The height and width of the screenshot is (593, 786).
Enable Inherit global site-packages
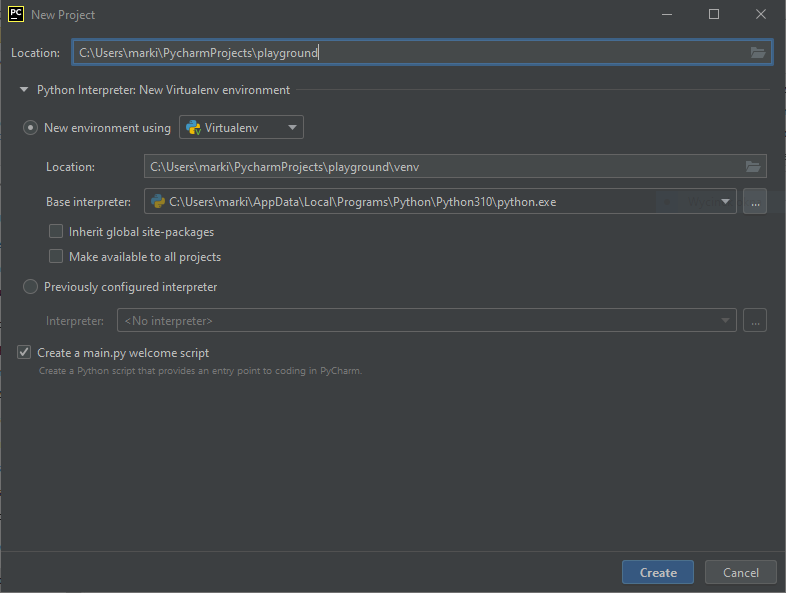tap(56, 232)
